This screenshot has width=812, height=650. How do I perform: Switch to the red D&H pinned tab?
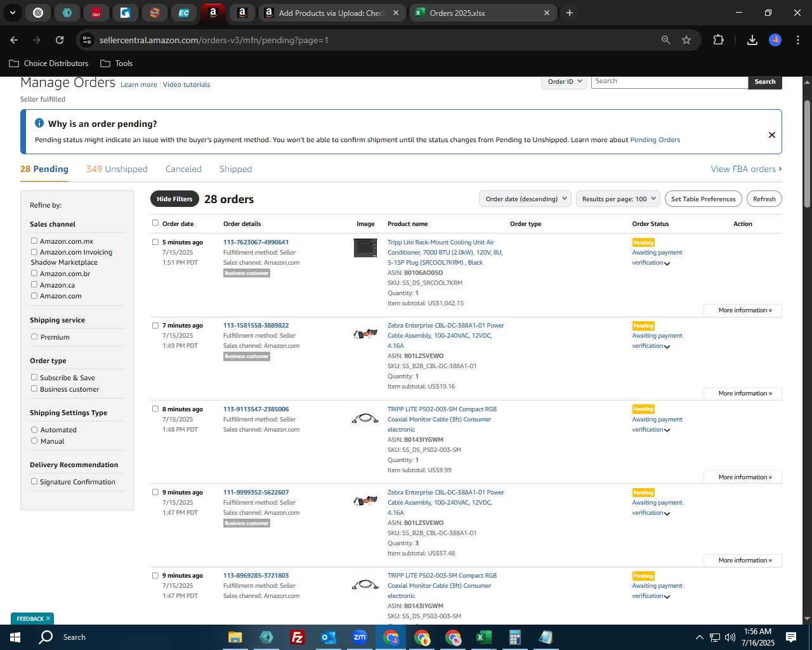96,13
